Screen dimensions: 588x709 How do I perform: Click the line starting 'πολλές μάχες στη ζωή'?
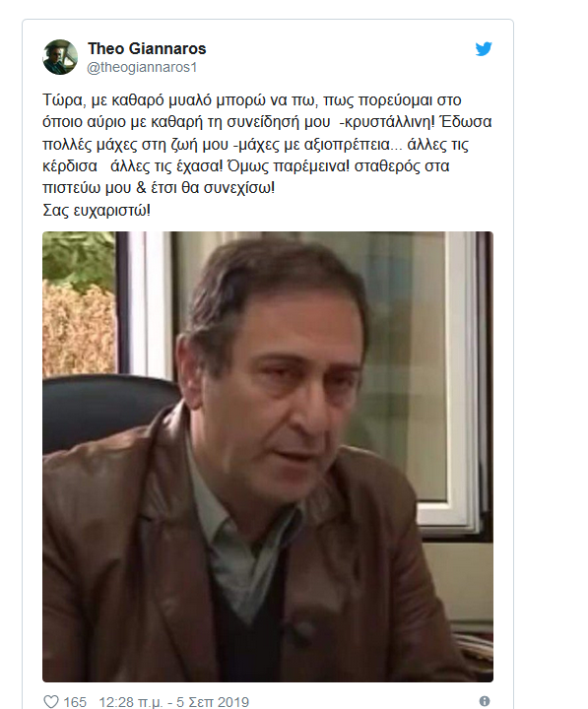coord(255,144)
